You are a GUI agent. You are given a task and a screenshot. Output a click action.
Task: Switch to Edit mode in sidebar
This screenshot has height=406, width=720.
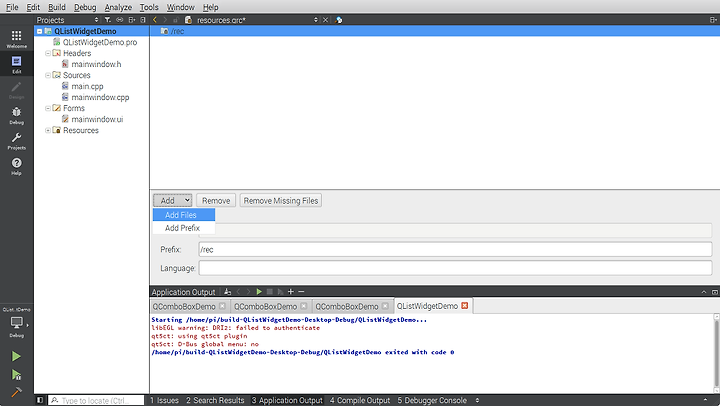(x=17, y=64)
